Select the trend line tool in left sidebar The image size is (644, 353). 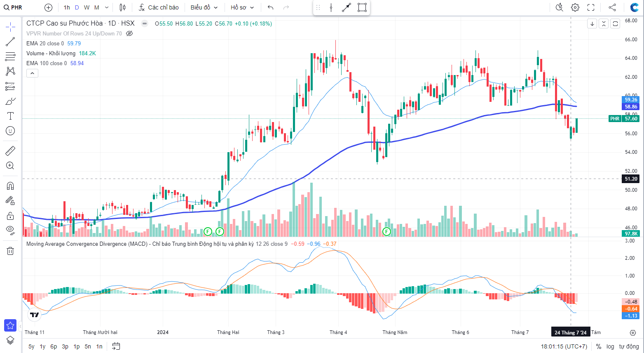coord(10,42)
